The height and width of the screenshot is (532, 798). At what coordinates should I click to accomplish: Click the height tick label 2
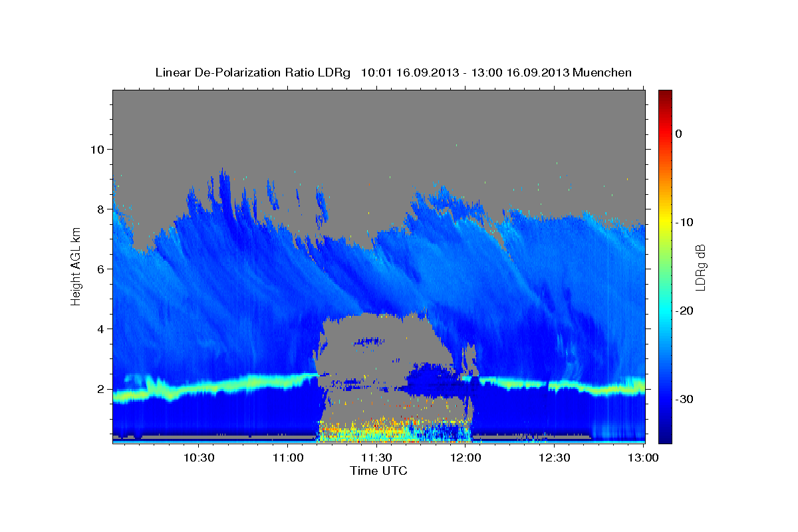[x=101, y=388]
